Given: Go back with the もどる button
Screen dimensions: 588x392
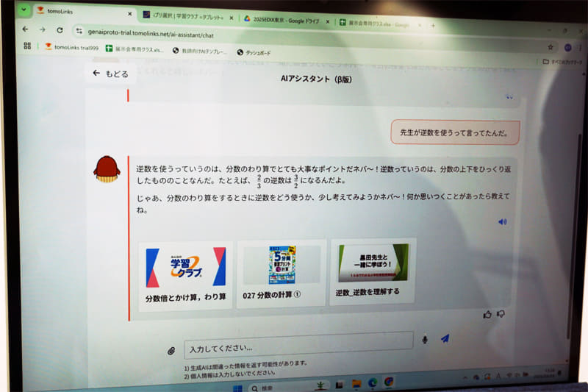Looking at the screenshot, I should pyautogui.click(x=111, y=74).
